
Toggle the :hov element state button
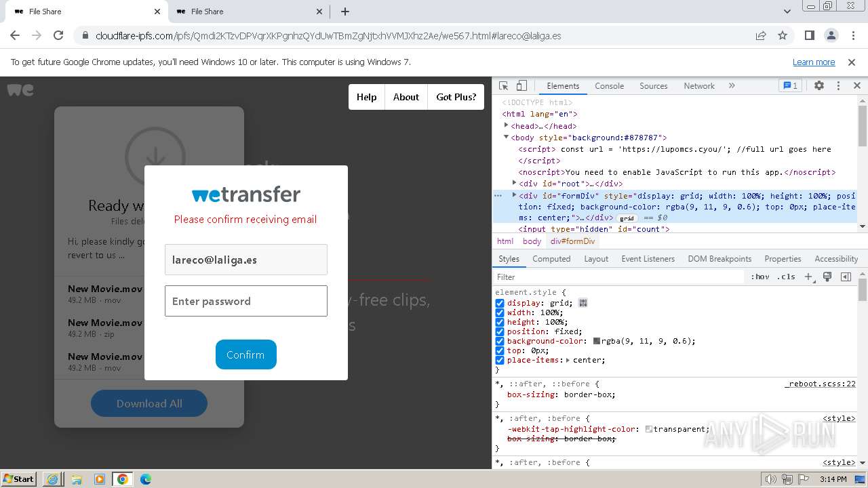760,277
